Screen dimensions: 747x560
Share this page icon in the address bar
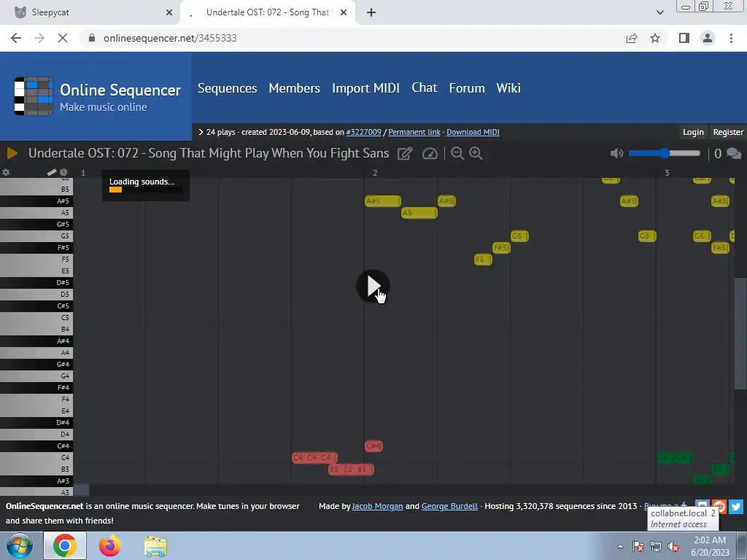pos(632,38)
